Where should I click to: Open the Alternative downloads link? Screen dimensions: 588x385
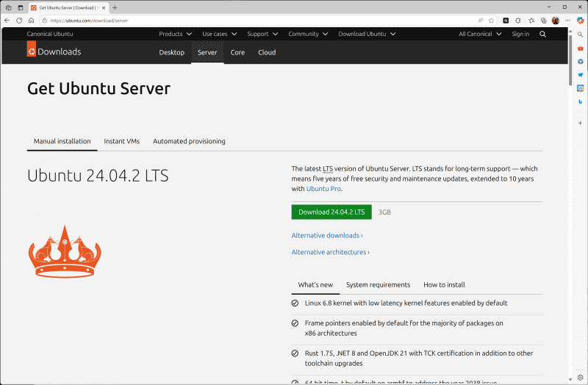click(327, 235)
